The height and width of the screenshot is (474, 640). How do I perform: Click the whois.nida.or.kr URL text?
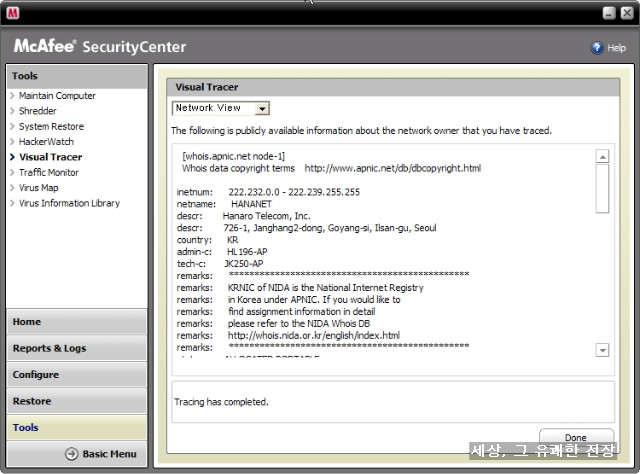pos(313,336)
